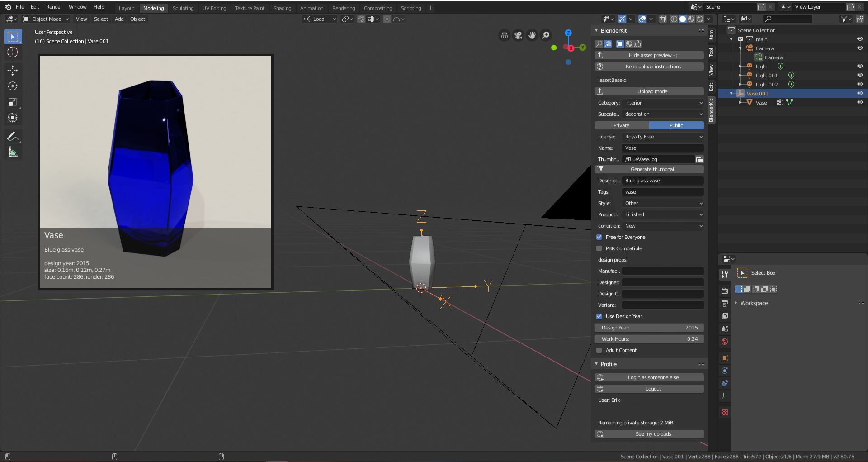The width and height of the screenshot is (868, 462).
Task: Switch viewport to wireframe shading
Action: (x=674, y=19)
